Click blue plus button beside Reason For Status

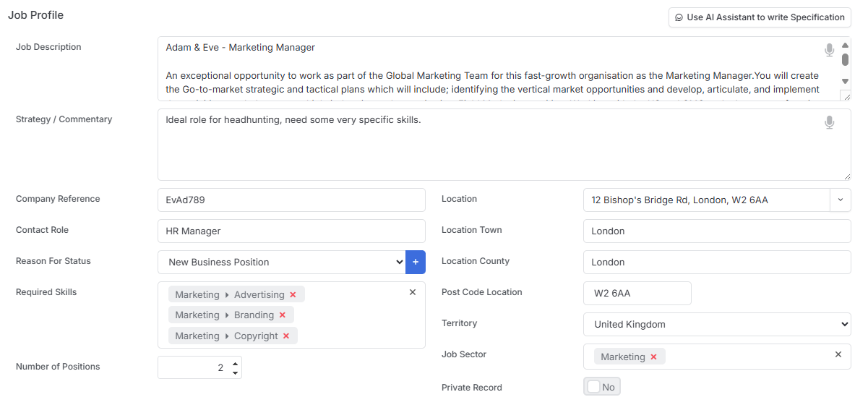tap(416, 262)
